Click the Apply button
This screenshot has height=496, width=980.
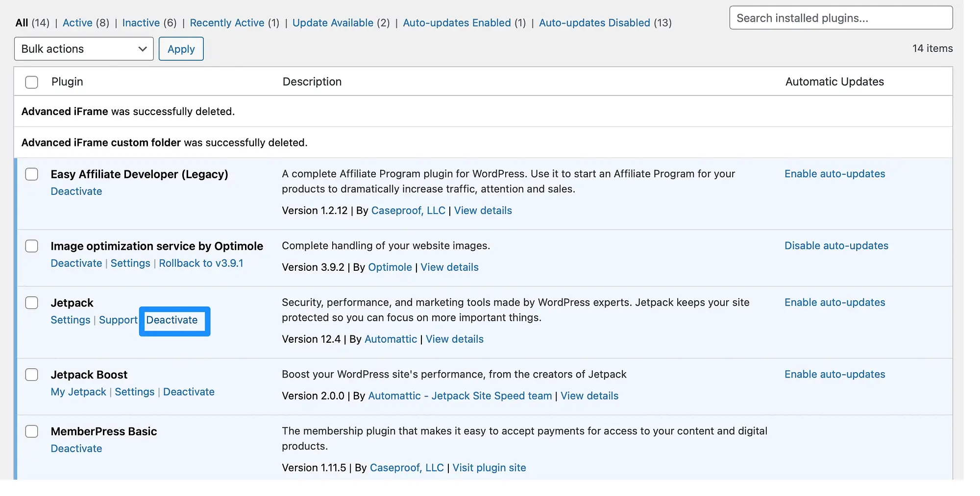coord(181,49)
